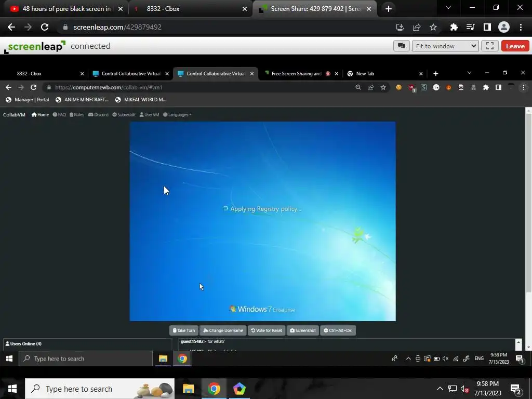
Task: Expand the Languages dropdown
Action: [177, 115]
